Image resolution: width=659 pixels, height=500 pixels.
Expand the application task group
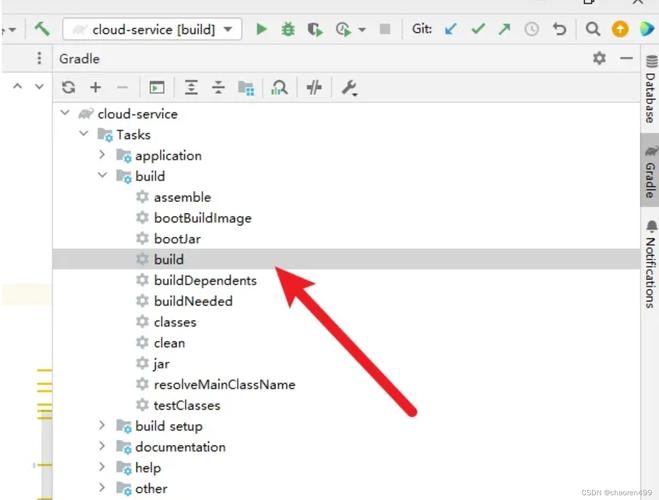point(102,155)
